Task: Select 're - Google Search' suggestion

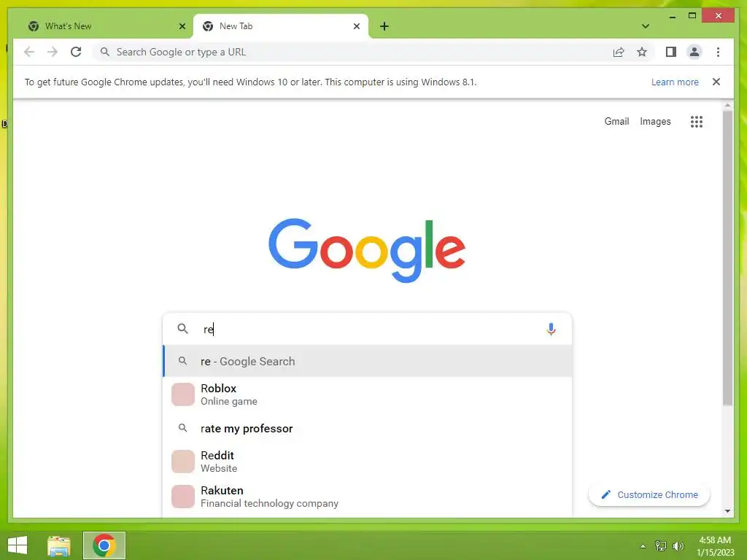Action: (367, 362)
